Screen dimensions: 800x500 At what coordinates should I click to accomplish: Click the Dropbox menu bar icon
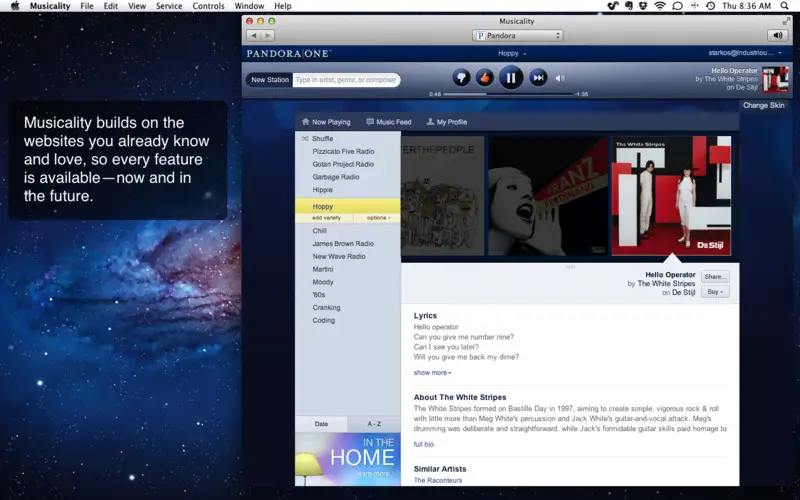click(x=643, y=6)
